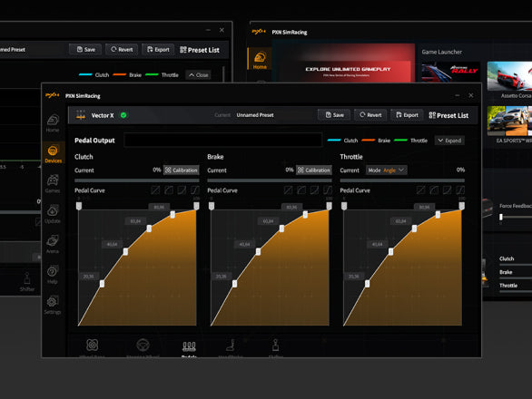Select S-curve preset for Clutch
Viewport: 532px width, 399px height.
(195, 190)
